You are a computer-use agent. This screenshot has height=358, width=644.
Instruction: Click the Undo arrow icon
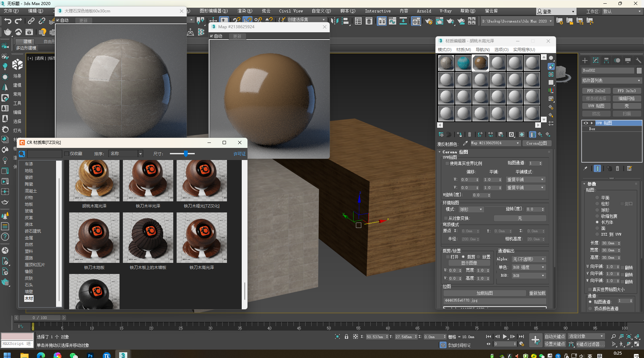pyautogui.click(x=7, y=21)
